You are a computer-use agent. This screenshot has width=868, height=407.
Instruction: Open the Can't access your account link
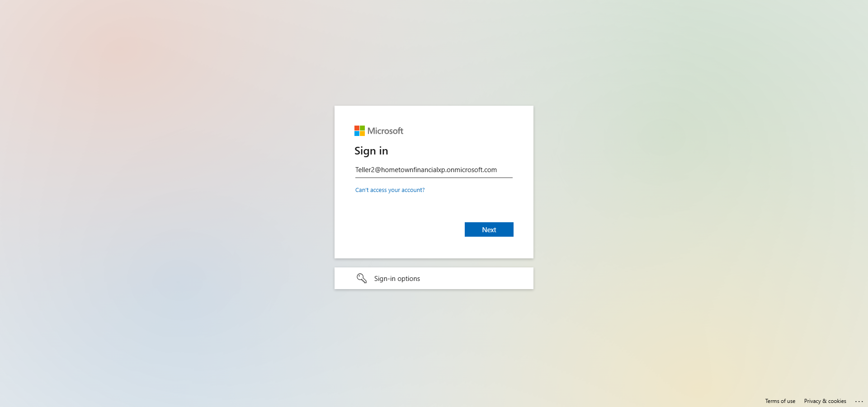point(390,190)
